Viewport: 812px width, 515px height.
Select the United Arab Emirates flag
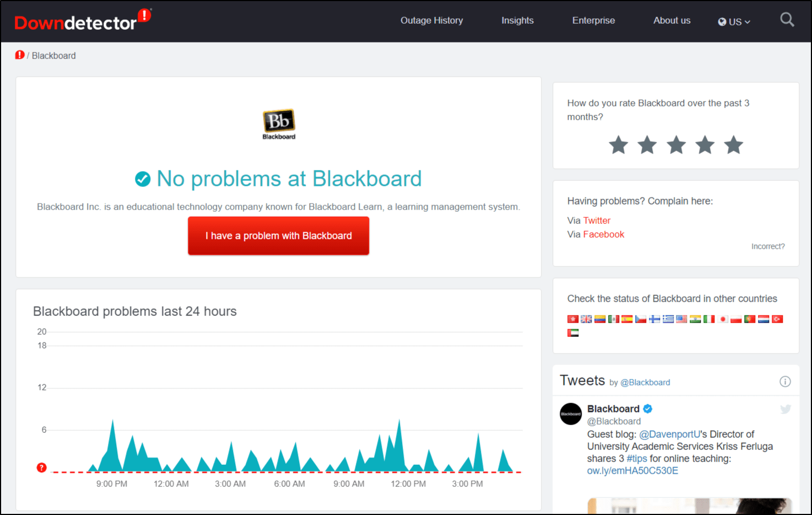pos(573,333)
